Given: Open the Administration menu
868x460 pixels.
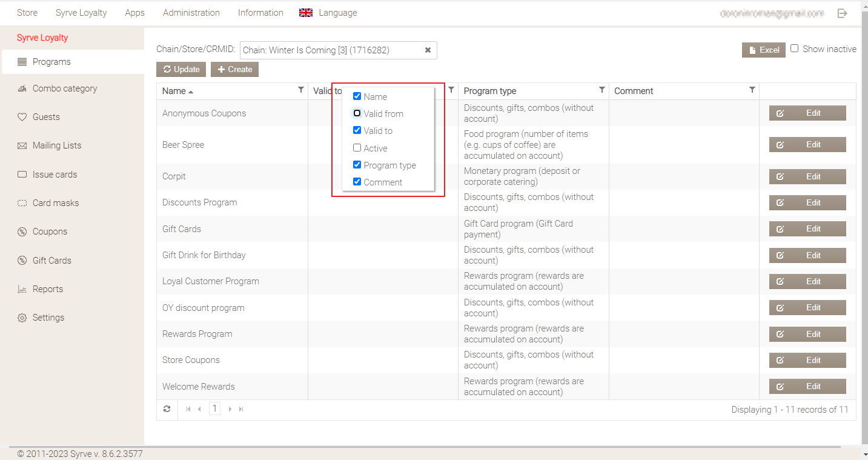Looking at the screenshot, I should (x=191, y=13).
